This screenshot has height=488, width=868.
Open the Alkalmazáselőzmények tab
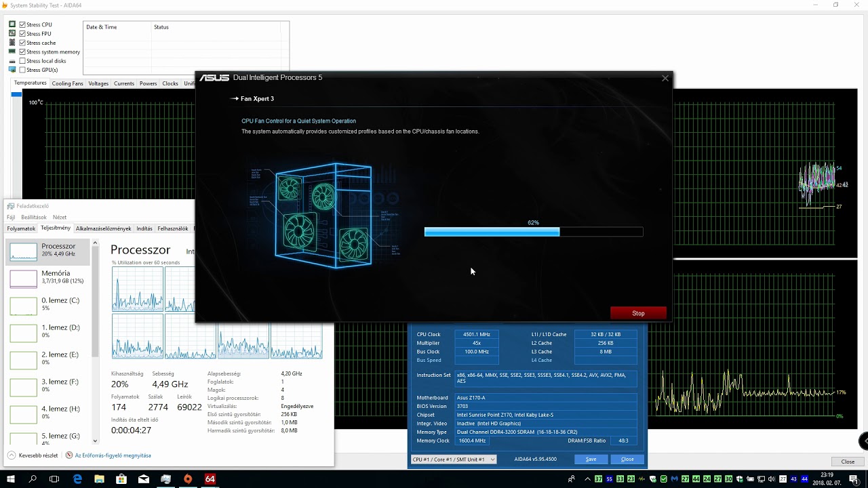click(x=104, y=229)
